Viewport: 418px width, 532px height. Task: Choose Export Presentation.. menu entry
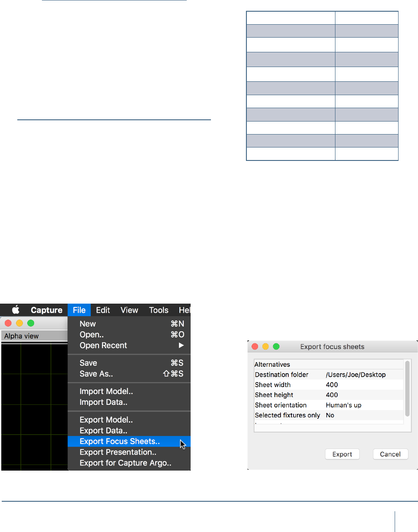(x=129, y=452)
